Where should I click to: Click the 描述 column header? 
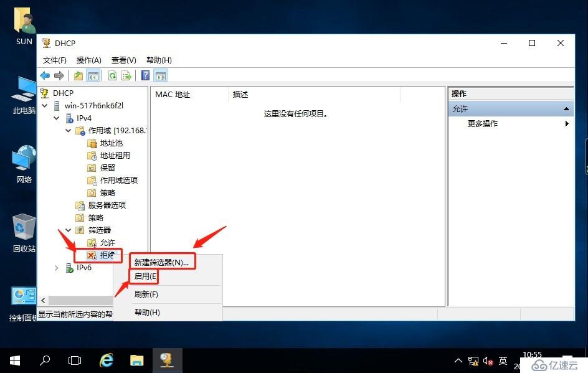point(315,95)
